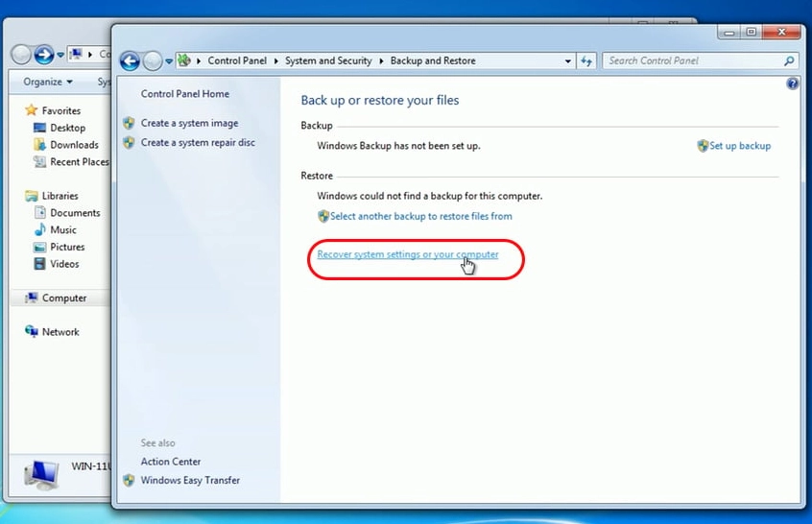812x524 pixels.
Task: Click the Favorites star icon
Action: 32,109
